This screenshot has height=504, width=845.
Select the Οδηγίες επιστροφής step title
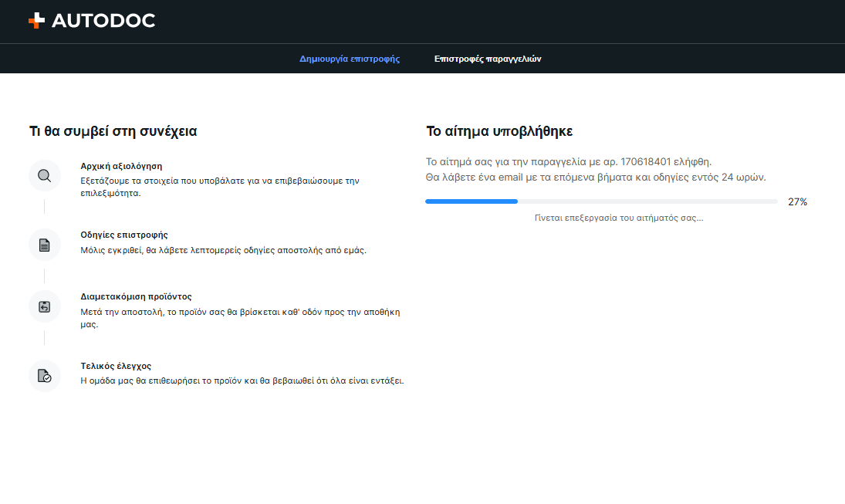124,235
